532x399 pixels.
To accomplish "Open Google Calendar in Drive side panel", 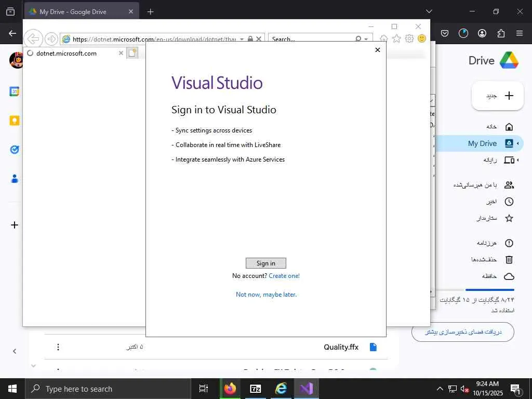I will (14, 91).
